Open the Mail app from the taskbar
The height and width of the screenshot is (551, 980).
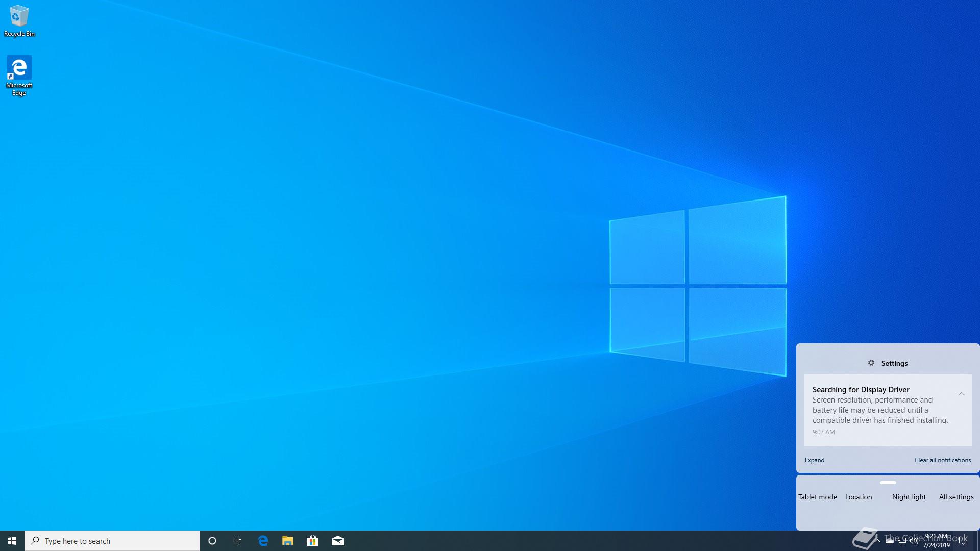(338, 541)
